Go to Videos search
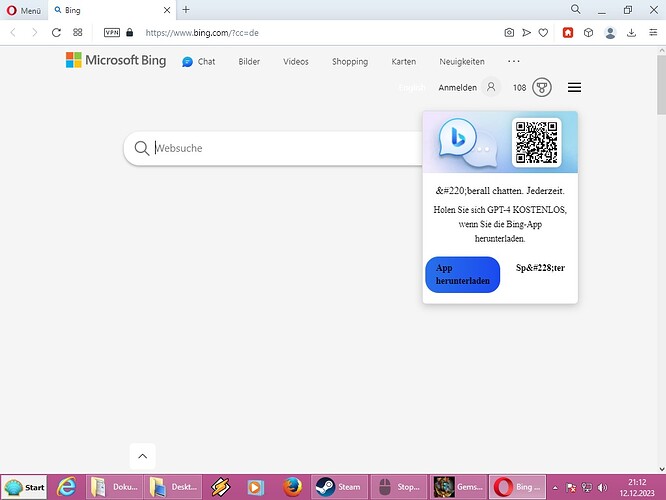This screenshot has width=666, height=500. [296, 62]
